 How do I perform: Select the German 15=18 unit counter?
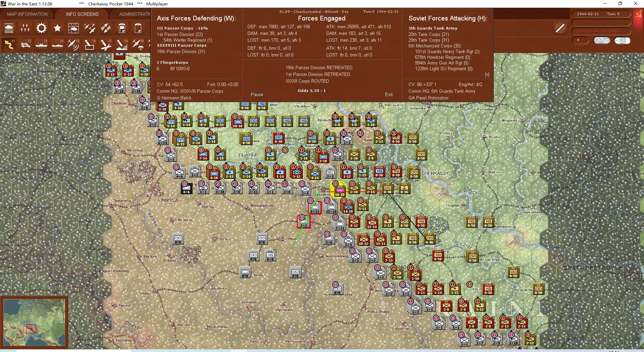(x=331, y=208)
